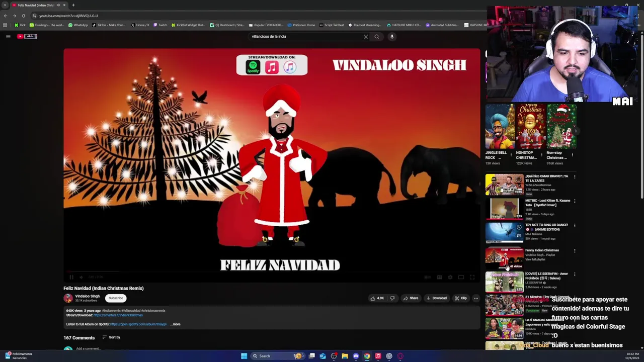
Task: Open options for Funny Indian Christmas playlist
Action: click(x=575, y=250)
